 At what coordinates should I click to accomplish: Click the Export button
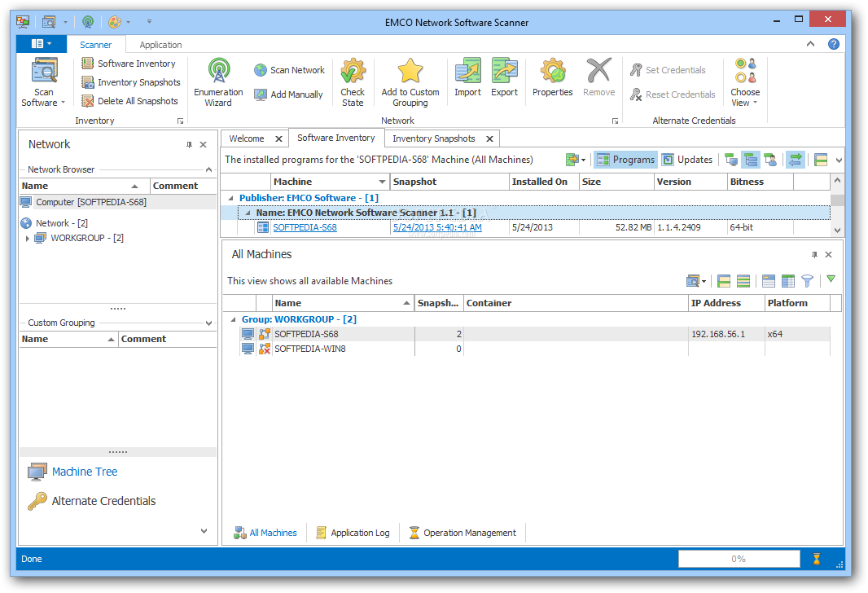[x=504, y=77]
